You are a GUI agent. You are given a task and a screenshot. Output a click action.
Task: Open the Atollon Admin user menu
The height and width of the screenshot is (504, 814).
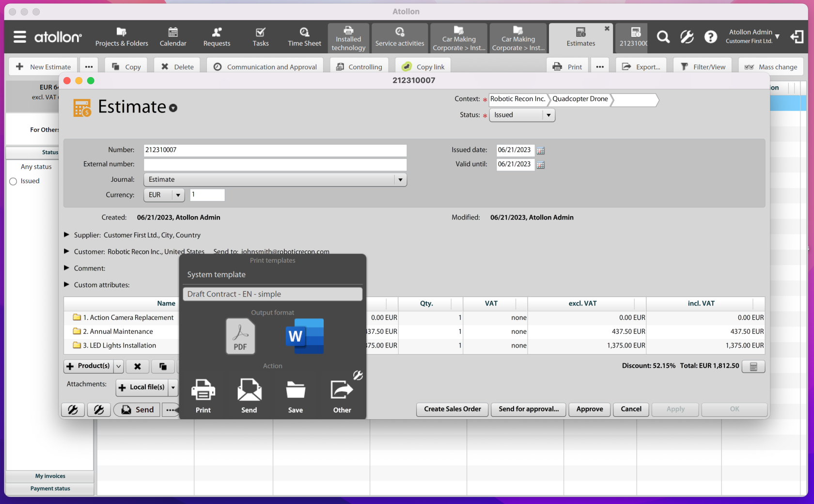[754, 36]
